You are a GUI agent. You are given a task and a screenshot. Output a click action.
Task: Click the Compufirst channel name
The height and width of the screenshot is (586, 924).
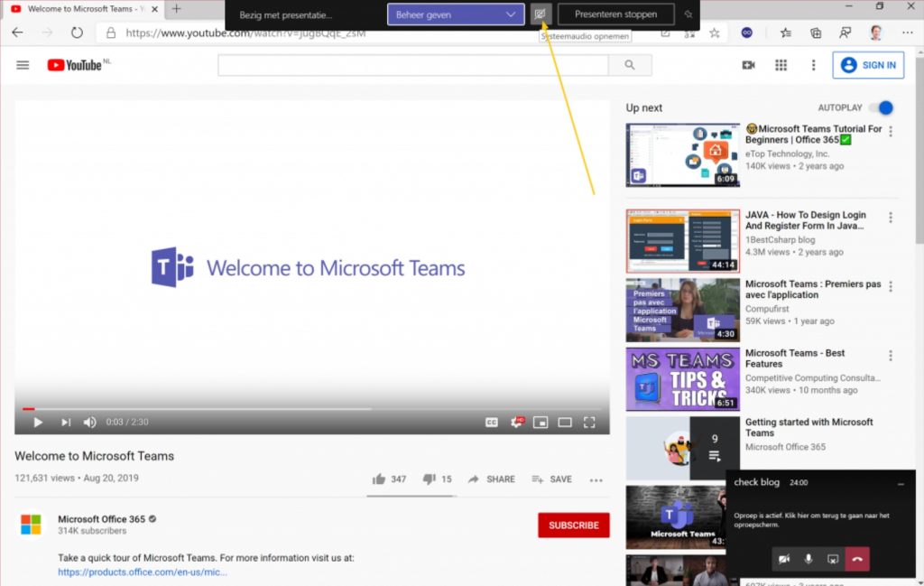[767, 308]
